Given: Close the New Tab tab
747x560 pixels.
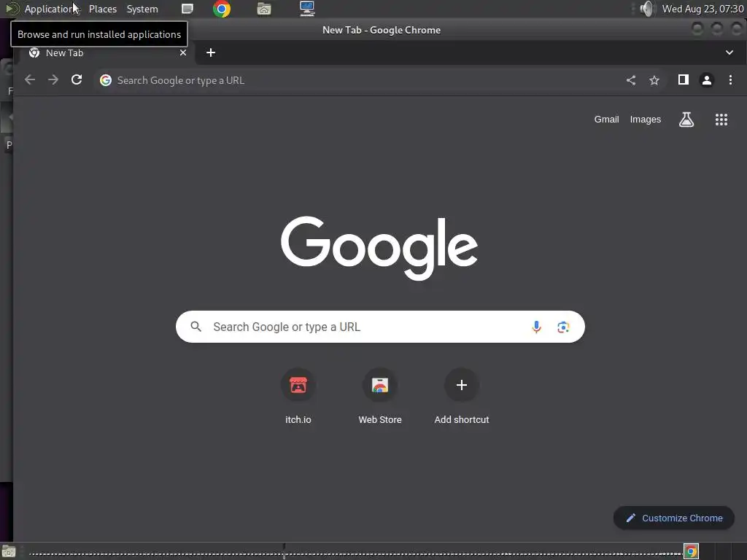Looking at the screenshot, I should (183, 52).
